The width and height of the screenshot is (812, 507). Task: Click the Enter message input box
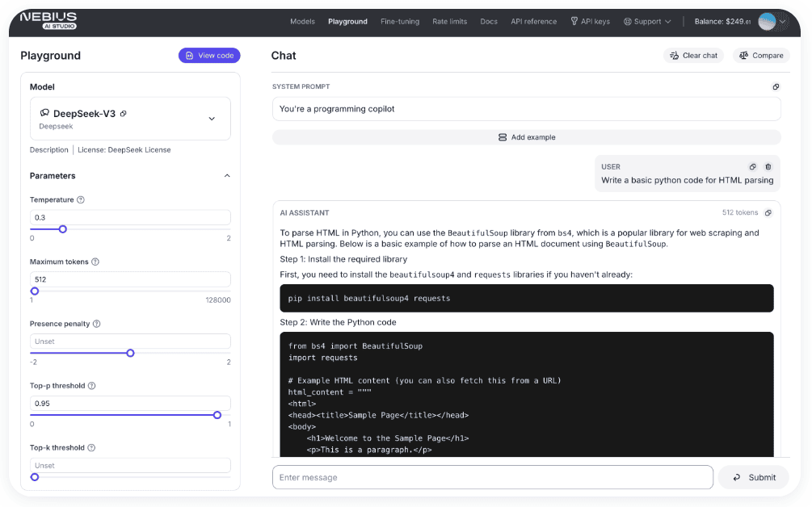click(x=493, y=477)
